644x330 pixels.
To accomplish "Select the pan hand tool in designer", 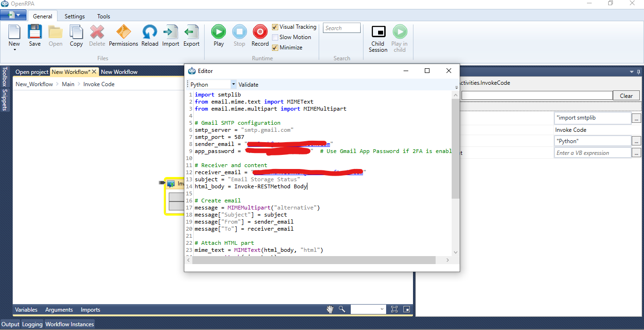I will pyautogui.click(x=330, y=309).
